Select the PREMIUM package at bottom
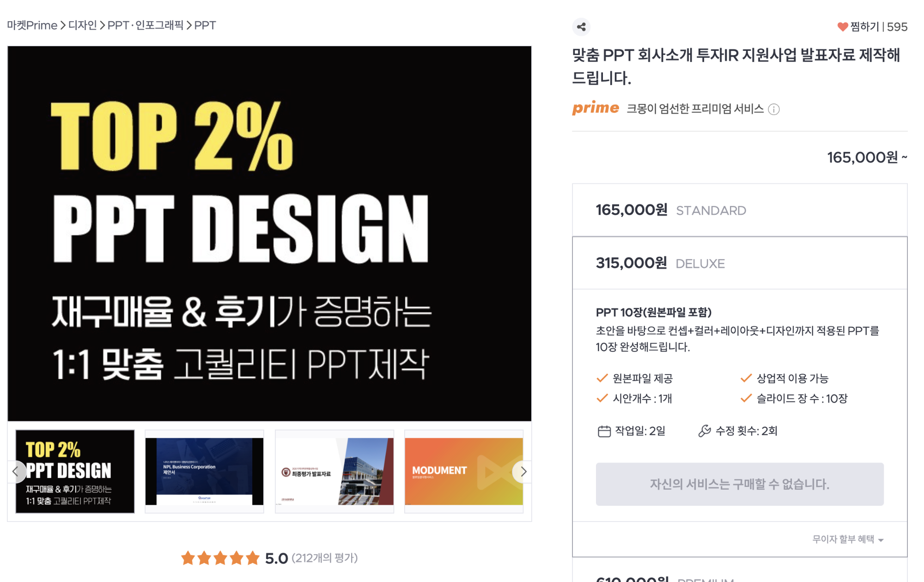 coord(740,573)
